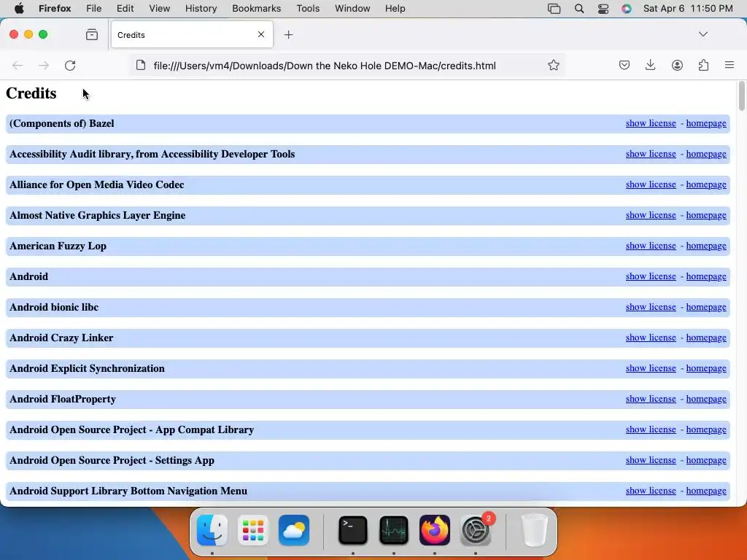This screenshot has height=560, width=747.
Task: Open Spotlight search in the menu bar
Action: (x=578, y=9)
